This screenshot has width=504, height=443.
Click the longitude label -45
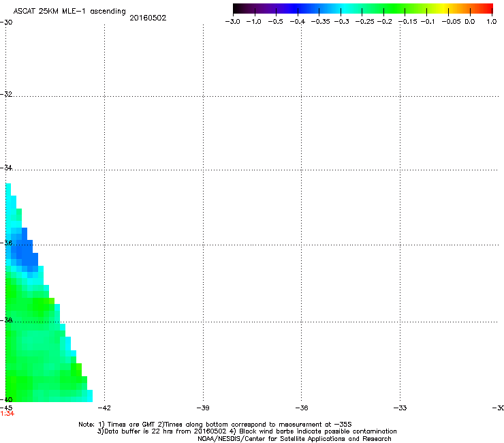(x=5, y=408)
